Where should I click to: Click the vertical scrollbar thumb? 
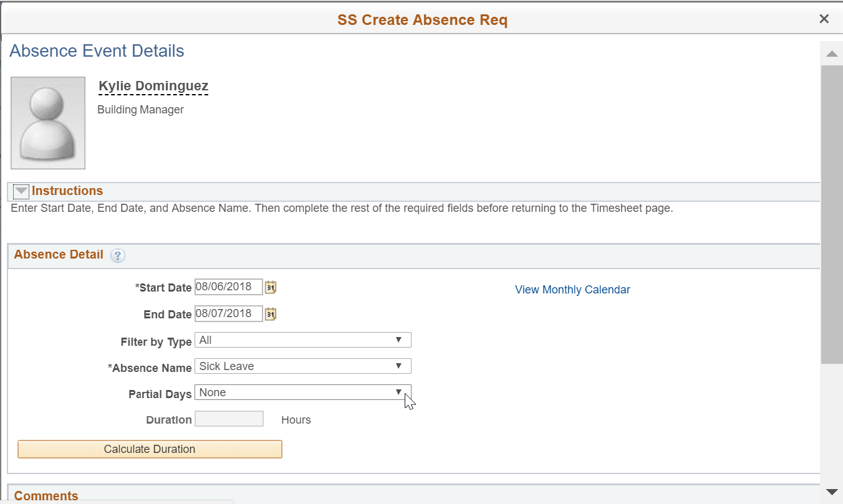[x=831, y=212]
